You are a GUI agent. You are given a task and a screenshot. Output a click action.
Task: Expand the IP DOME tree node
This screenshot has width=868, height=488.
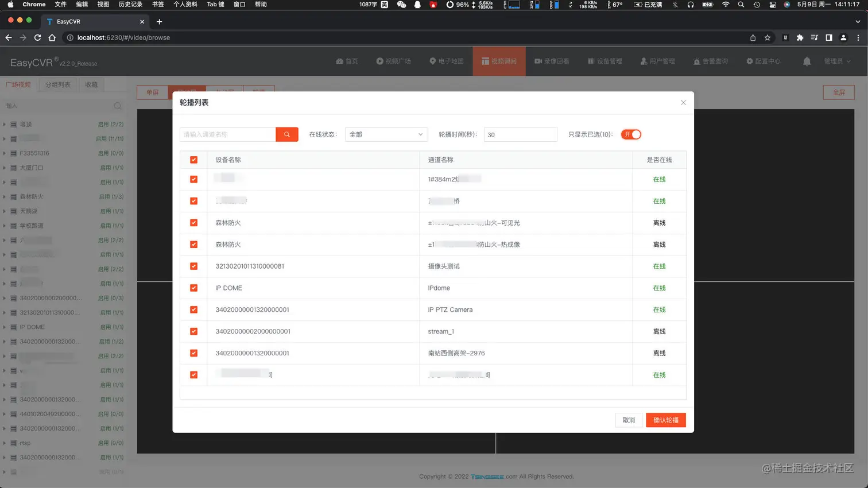pos(5,327)
